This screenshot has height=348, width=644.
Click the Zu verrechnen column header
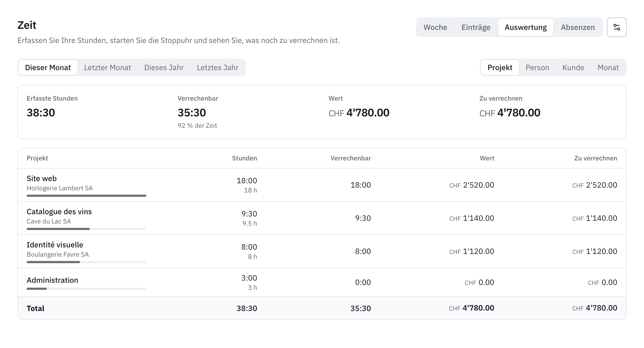(x=596, y=158)
